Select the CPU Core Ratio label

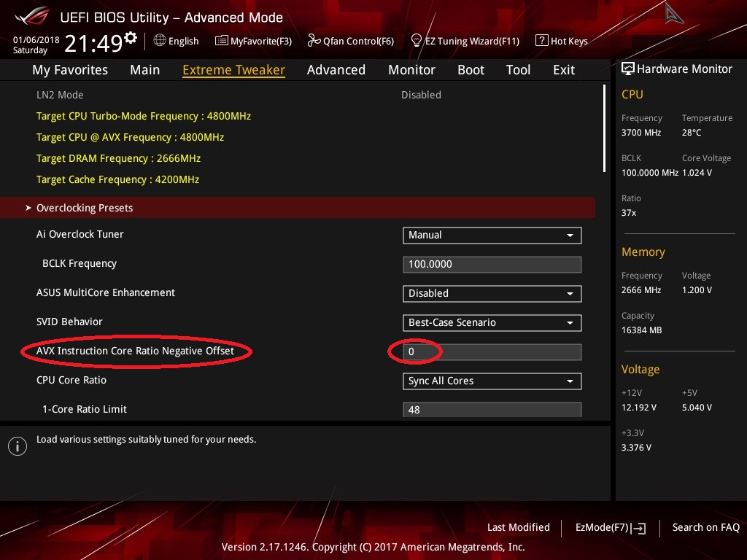[x=71, y=380]
